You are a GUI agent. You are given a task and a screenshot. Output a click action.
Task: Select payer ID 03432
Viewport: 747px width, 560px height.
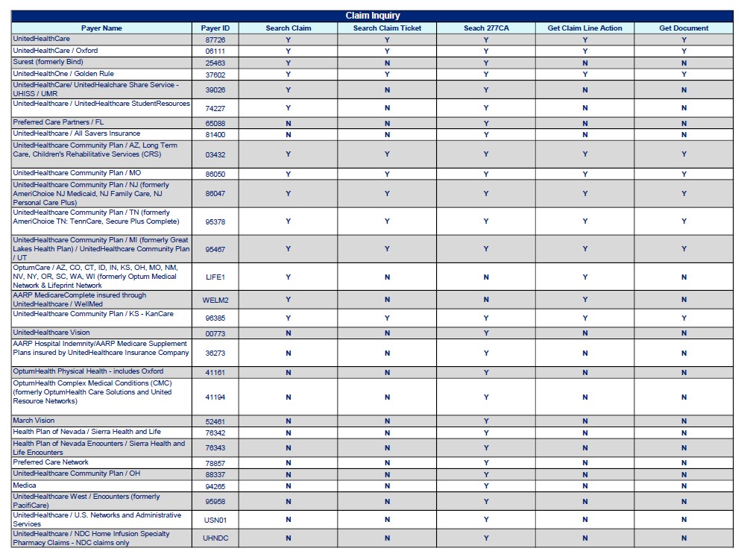click(215, 155)
